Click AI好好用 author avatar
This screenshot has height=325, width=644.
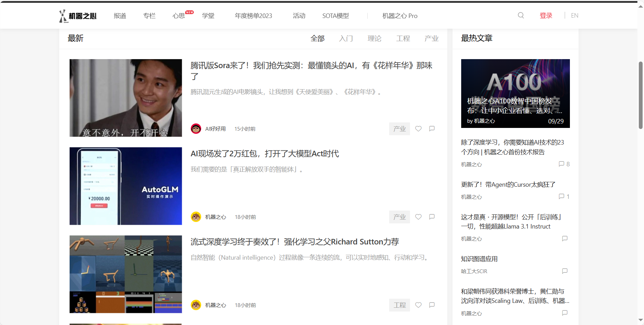(196, 129)
